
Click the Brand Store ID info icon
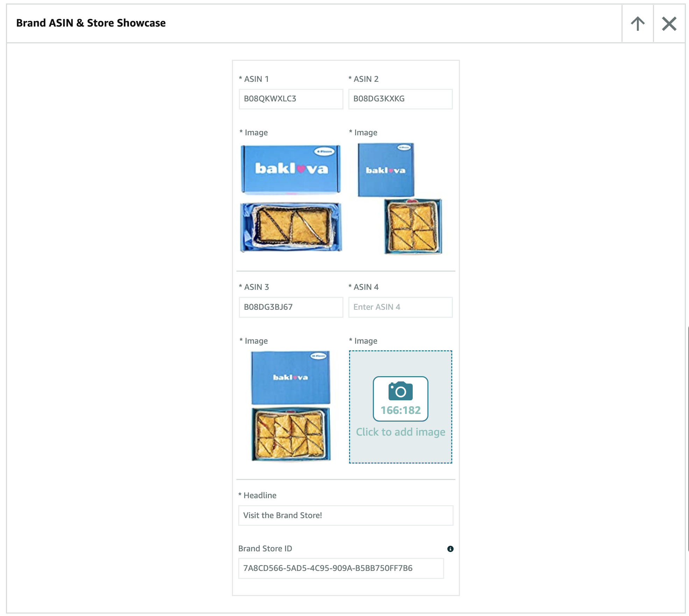pos(450,549)
